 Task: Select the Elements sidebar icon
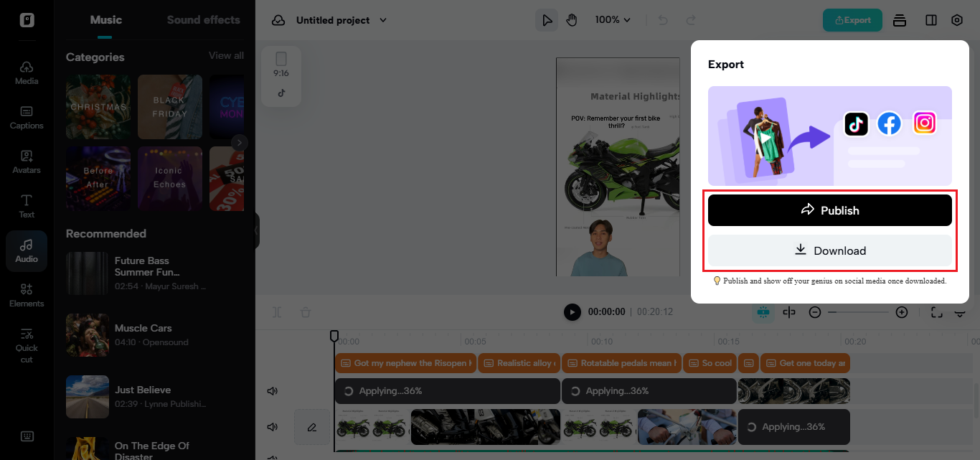tap(27, 295)
